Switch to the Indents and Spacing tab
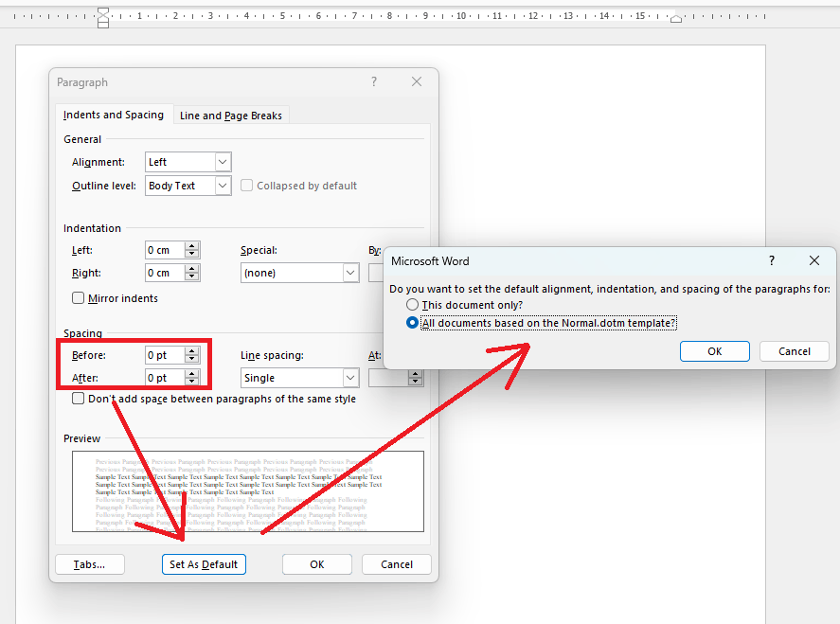Viewport: 840px width, 624px height. (114, 115)
